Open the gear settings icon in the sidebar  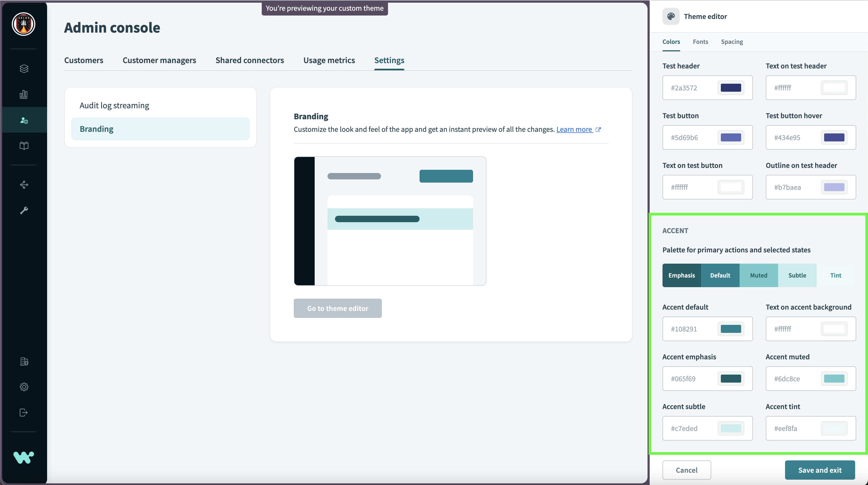pyautogui.click(x=24, y=387)
